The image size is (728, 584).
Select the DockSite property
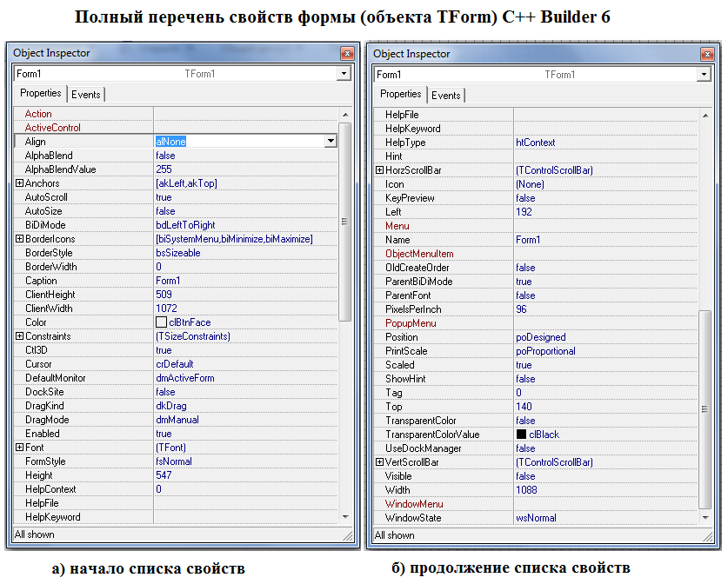(x=44, y=392)
